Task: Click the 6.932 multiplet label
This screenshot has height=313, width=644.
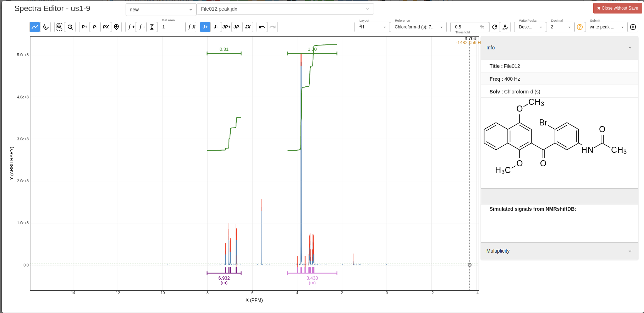Action: [224, 278]
